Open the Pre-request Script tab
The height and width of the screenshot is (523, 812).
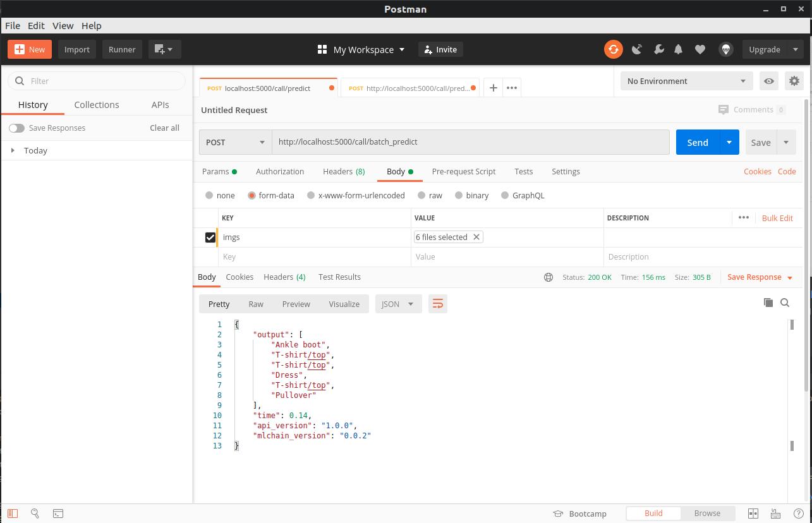coord(464,171)
